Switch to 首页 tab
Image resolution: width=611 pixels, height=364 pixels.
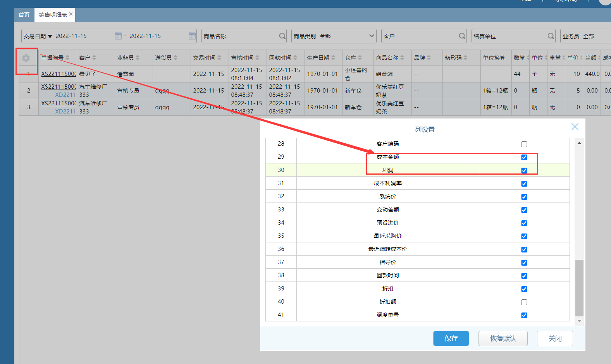(x=24, y=15)
